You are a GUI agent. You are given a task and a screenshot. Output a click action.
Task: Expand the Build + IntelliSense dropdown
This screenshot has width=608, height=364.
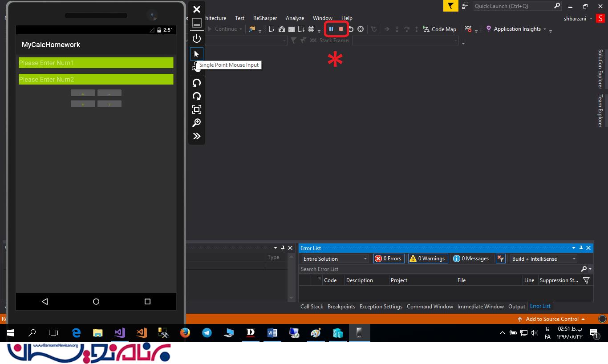pyautogui.click(x=543, y=259)
